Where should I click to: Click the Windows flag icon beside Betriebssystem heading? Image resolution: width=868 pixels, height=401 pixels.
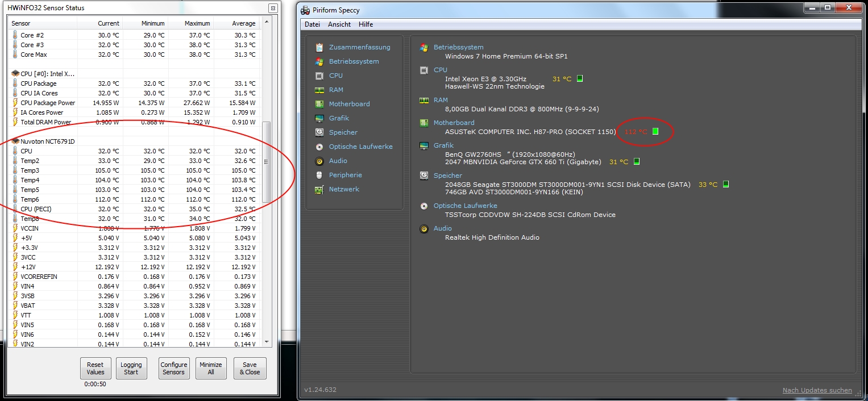(x=423, y=47)
